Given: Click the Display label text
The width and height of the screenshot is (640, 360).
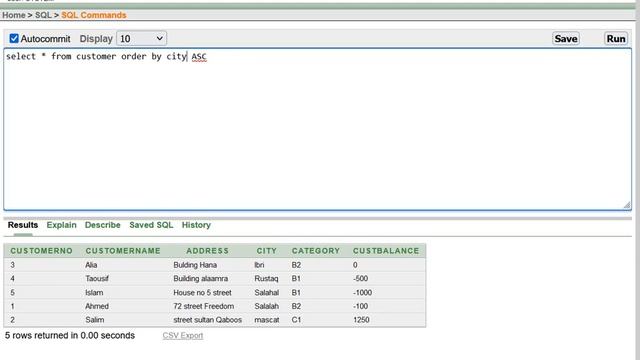Looking at the screenshot, I should click(96, 39).
